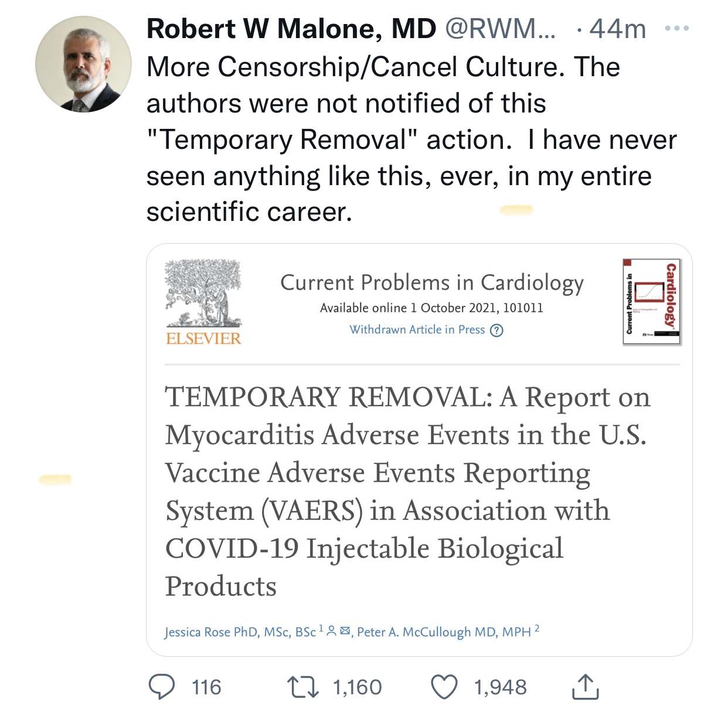Image resolution: width=728 pixels, height=723 pixels.
Task: Tap the retweet arrows icon
Action: pos(302,687)
